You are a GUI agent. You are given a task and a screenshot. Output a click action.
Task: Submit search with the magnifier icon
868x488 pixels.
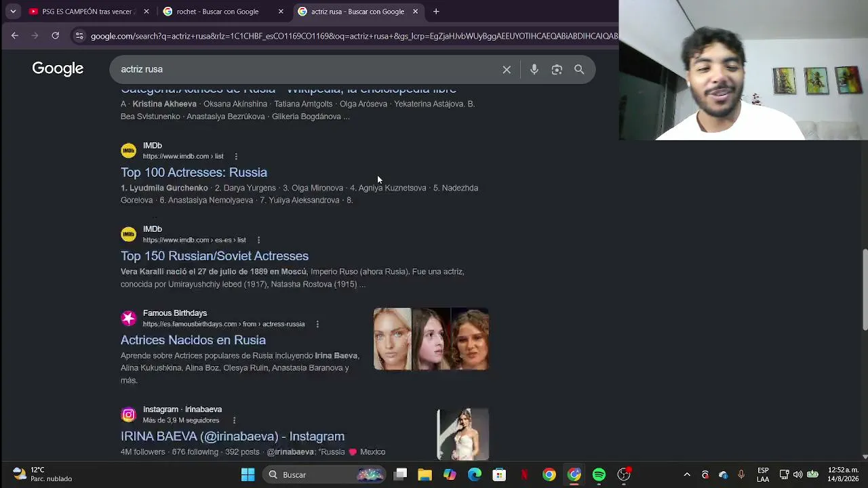click(579, 69)
